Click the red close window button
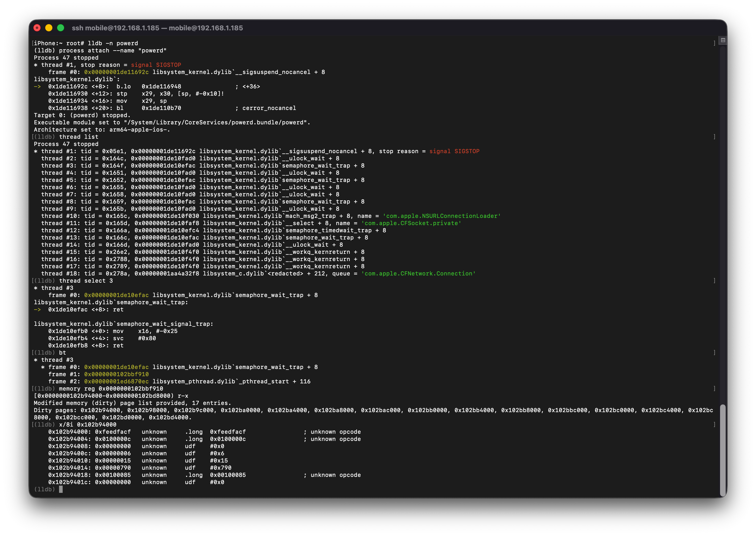This screenshot has width=756, height=536. click(37, 28)
